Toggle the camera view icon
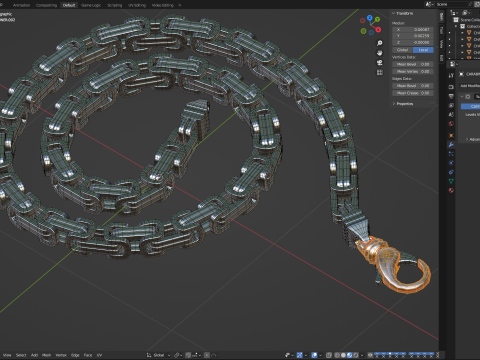Screen dimensions: 480x360 (x=379, y=63)
